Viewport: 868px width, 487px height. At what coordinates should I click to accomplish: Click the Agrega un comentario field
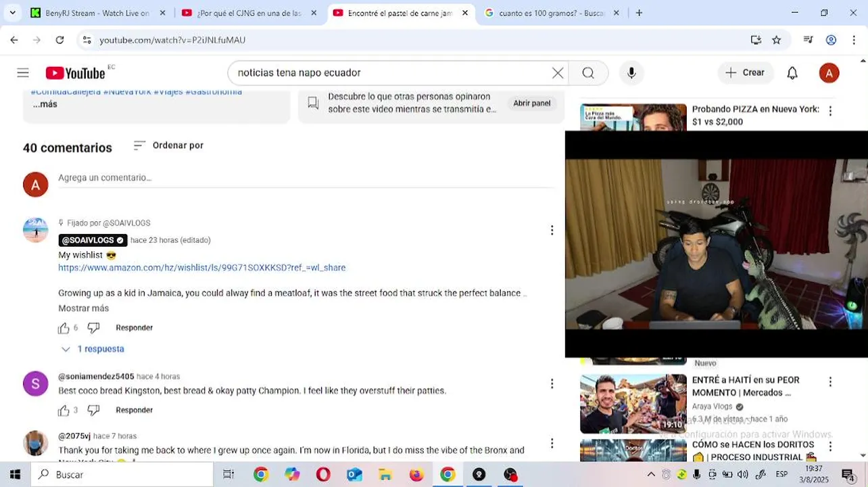pyautogui.click(x=308, y=178)
